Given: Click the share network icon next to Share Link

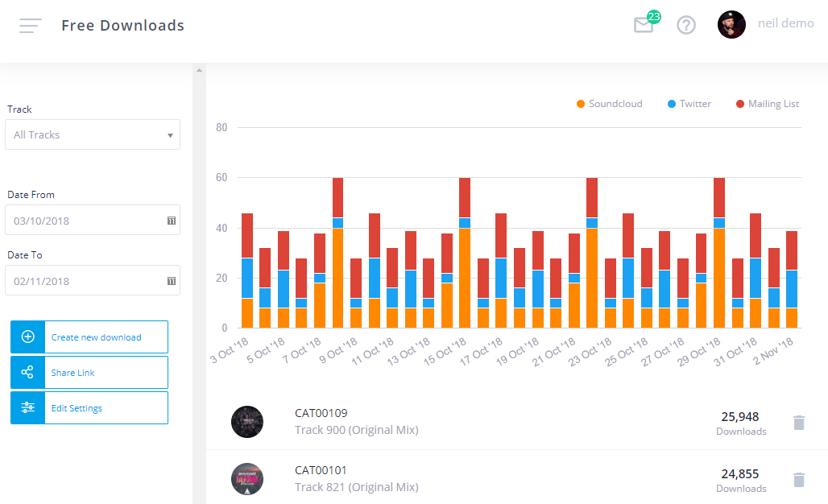Looking at the screenshot, I should coord(27,372).
